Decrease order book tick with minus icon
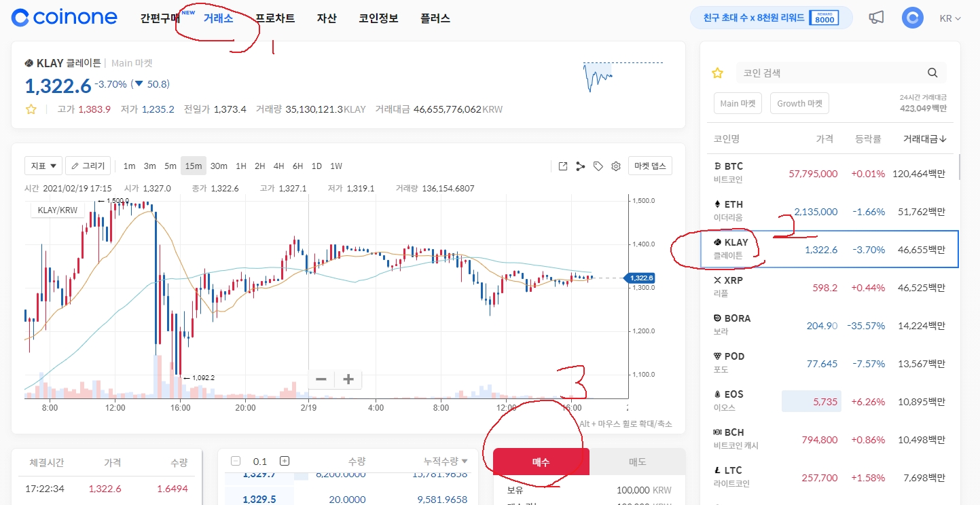Viewport: 980px width, 505px height. click(236, 461)
